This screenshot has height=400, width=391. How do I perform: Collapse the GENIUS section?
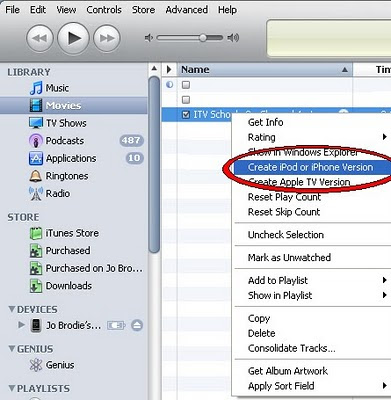coord(12,349)
